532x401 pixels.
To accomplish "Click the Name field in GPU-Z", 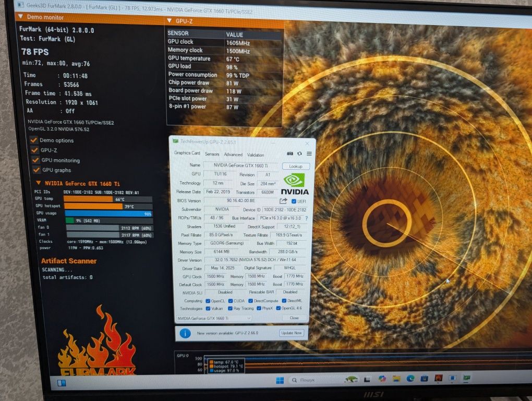I will [x=241, y=166].
